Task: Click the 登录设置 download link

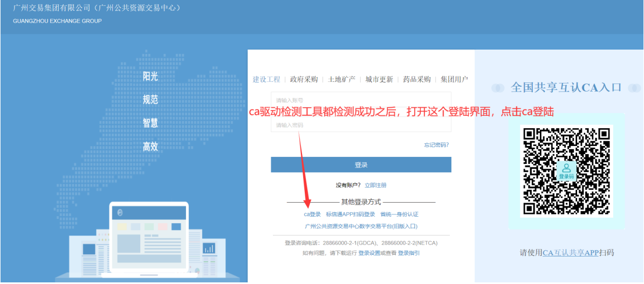Action: tap(369, 253)
